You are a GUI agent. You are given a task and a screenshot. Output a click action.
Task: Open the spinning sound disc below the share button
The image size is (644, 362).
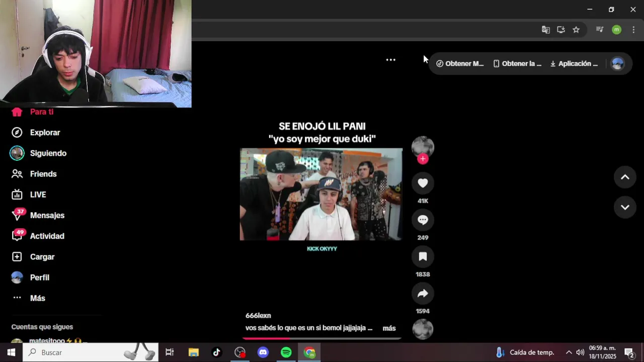coord(423,329)
